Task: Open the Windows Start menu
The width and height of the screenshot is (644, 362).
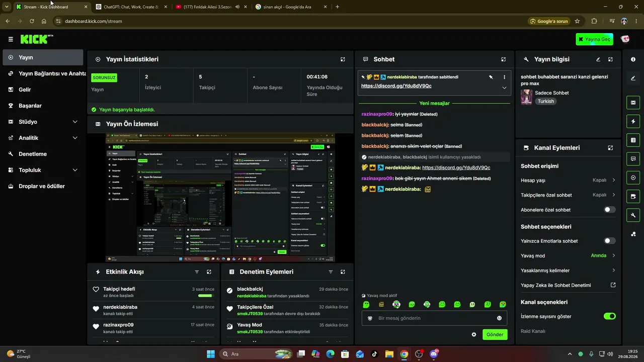Action: (211, 354)
